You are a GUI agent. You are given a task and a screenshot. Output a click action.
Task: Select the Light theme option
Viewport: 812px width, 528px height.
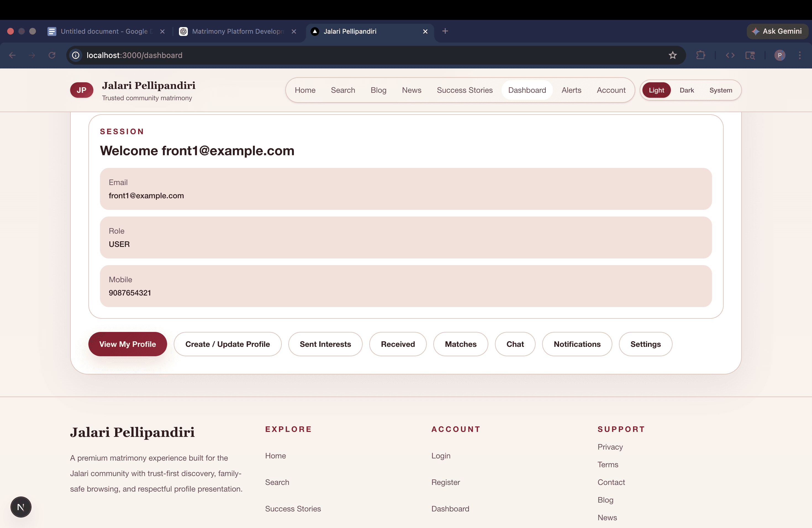(x=656, y=90)
